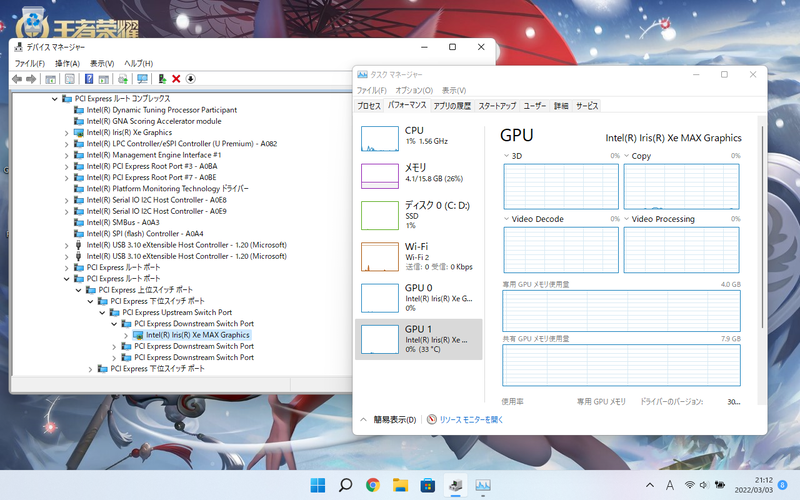Expand Serial IO I2C Host Controller - A0E9
Screen dimensions: 800x500
click(66, 211)
